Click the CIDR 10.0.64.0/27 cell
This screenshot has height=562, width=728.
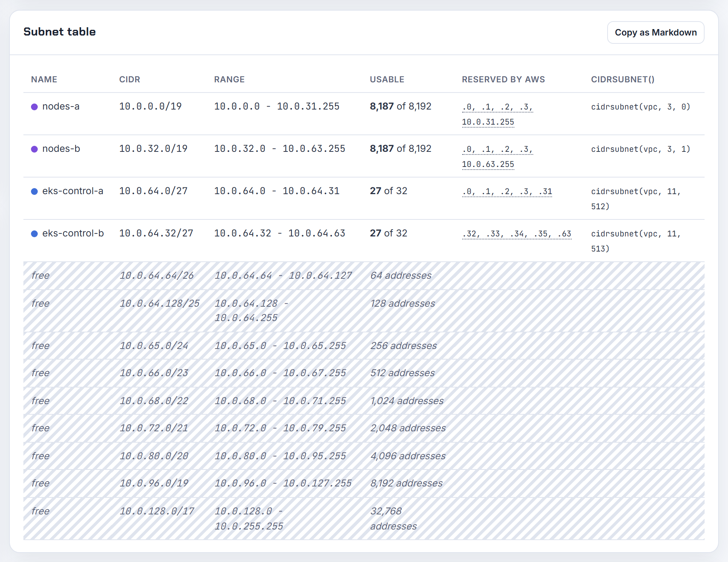153,191
